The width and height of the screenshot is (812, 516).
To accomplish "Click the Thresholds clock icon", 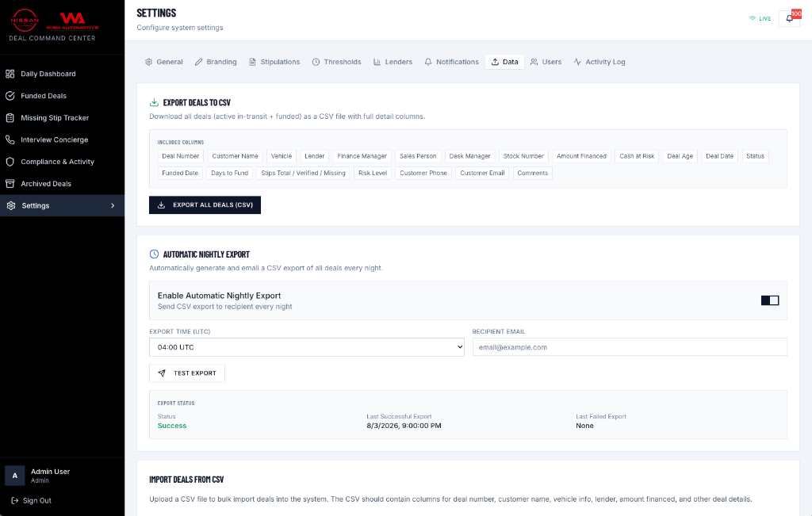I will pyautogui.click(x=316, y=62).
